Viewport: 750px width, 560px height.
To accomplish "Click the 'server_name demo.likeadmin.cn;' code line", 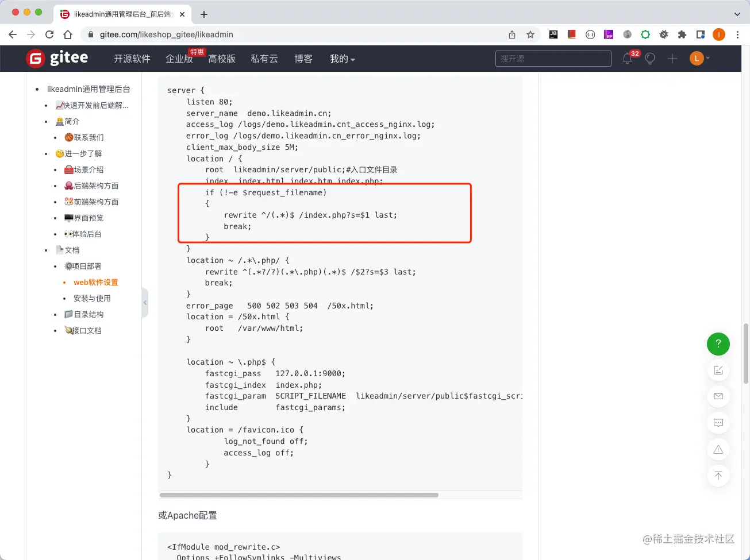I will point(259,113).
